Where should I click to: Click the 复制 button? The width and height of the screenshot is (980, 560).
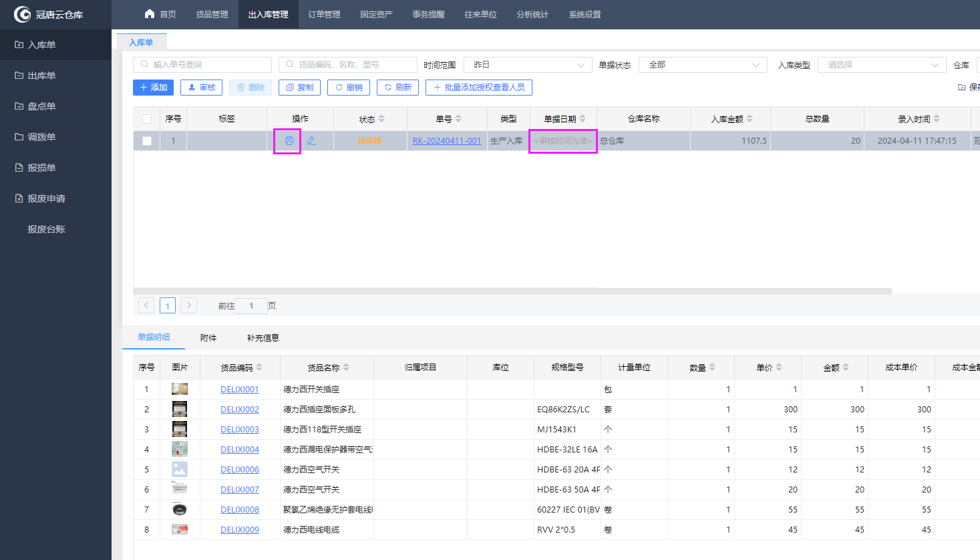tap(299, 88)
